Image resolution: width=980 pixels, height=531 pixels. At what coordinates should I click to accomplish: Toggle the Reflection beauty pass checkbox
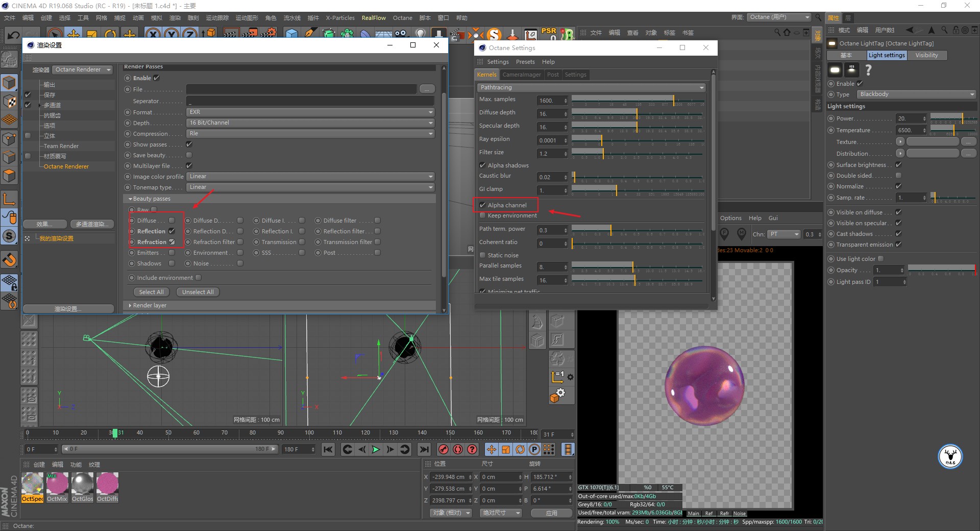pos(172,231)
